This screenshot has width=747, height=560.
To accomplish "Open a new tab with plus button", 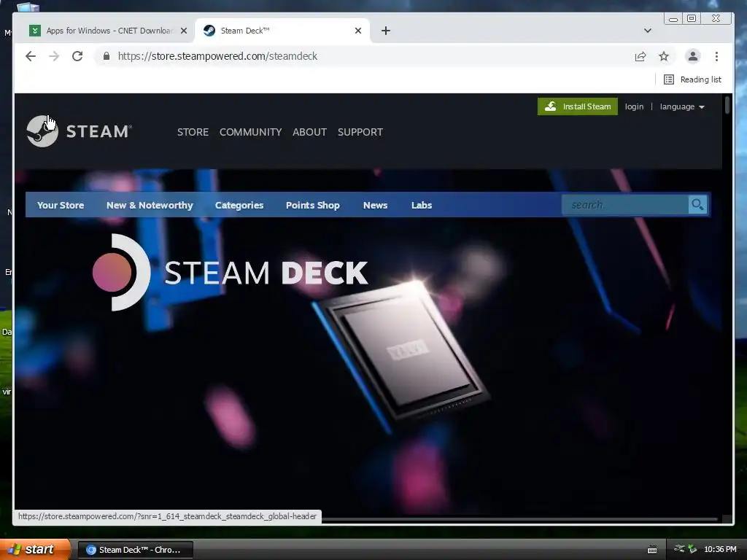I will (386, 31).
